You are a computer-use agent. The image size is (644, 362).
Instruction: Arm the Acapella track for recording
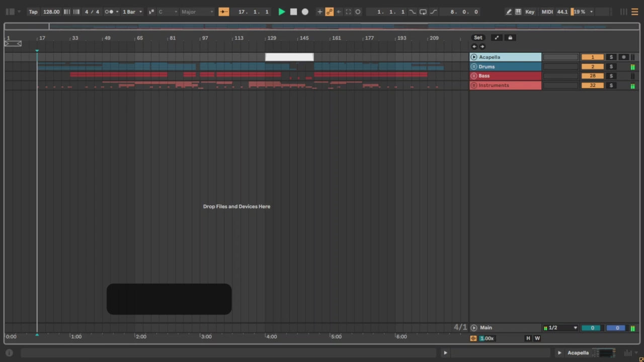pyautogui.click(x=623, y=57)
